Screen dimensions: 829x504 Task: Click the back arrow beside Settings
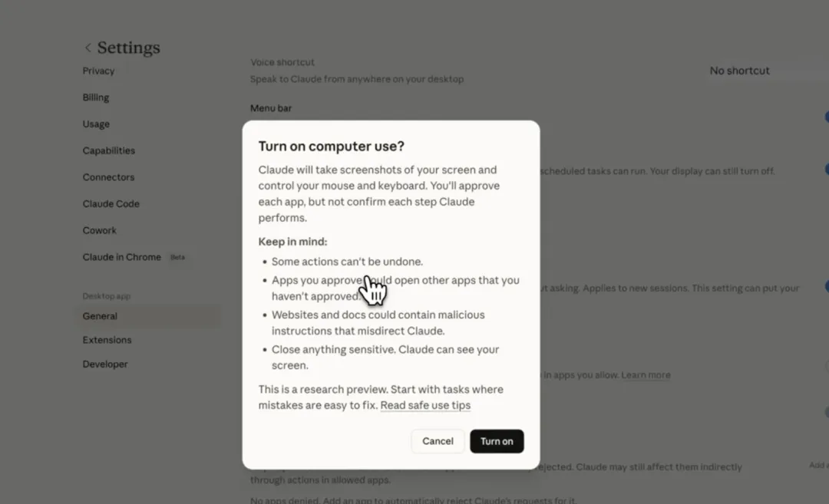pos(88,48)
